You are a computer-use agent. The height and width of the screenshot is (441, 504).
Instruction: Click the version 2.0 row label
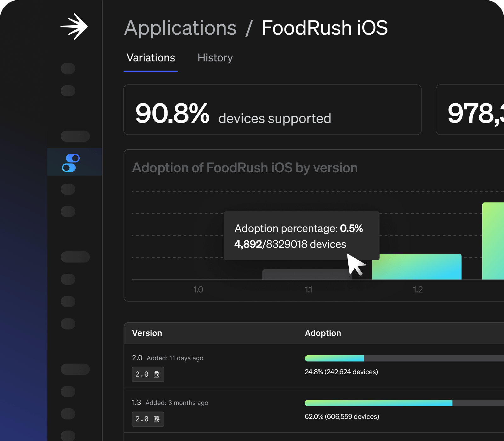[x=137, y=358]
